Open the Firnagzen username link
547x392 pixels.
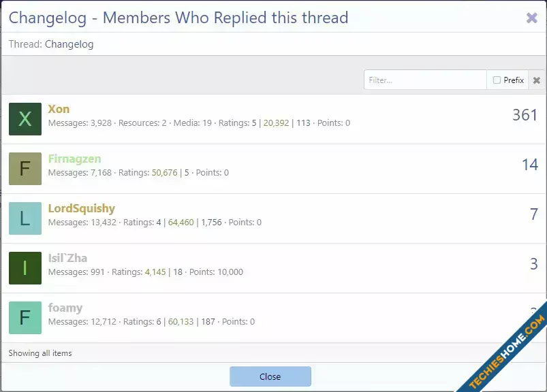[75, 159]
